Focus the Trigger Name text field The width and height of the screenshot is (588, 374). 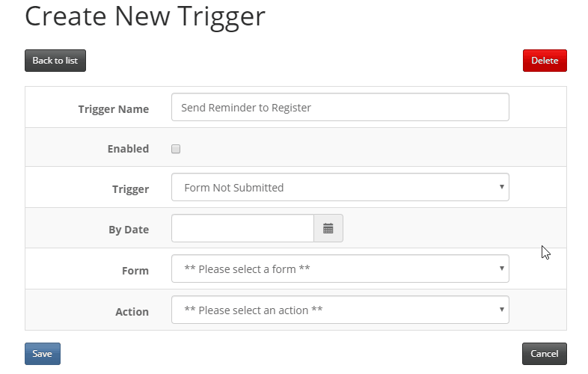pos(340,107)
